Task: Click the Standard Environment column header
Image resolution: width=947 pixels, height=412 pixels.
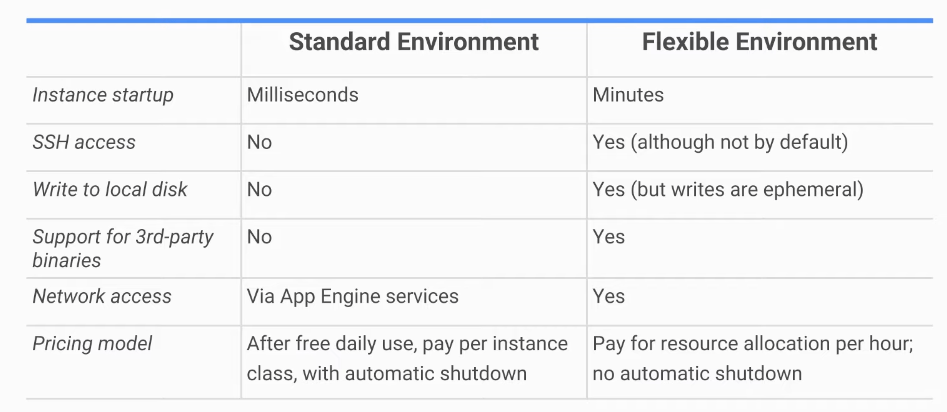Action: click(413, 42)
